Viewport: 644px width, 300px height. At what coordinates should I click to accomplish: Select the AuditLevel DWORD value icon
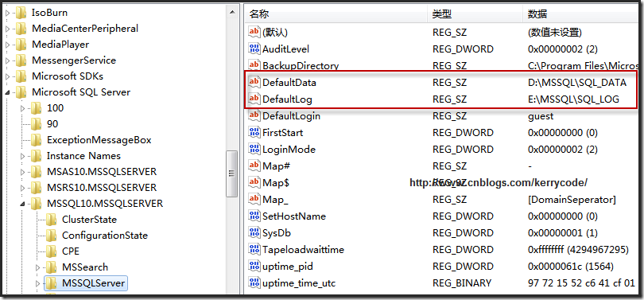pyautogui.click(x=254, y=49)
